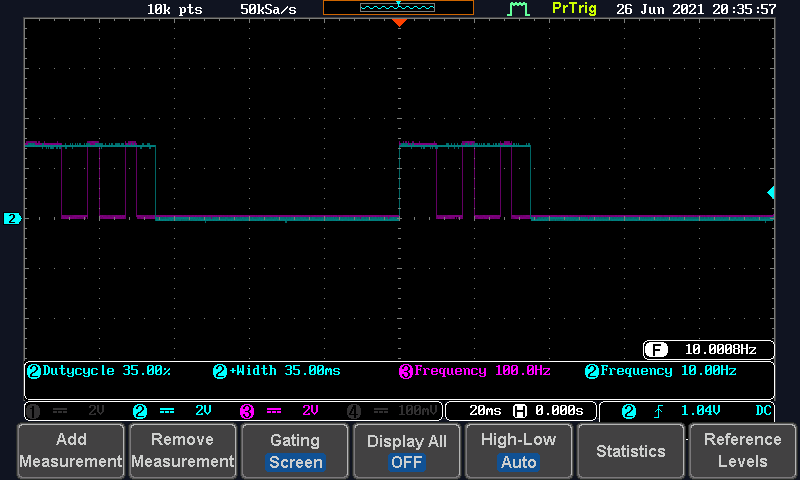Select the channel 2 Frequency 10.00Hz measurement
Image resolution: width=800 pixels, height=480 pixels.
pos(661,371)
